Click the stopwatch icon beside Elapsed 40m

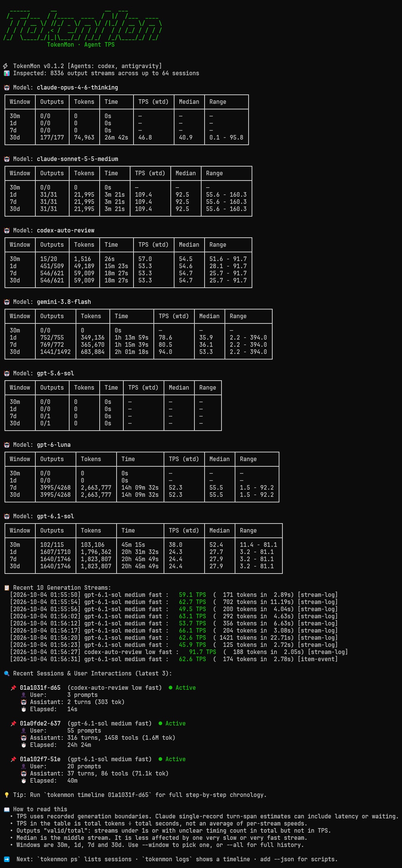pyautogui.click(x=23, y=781)
